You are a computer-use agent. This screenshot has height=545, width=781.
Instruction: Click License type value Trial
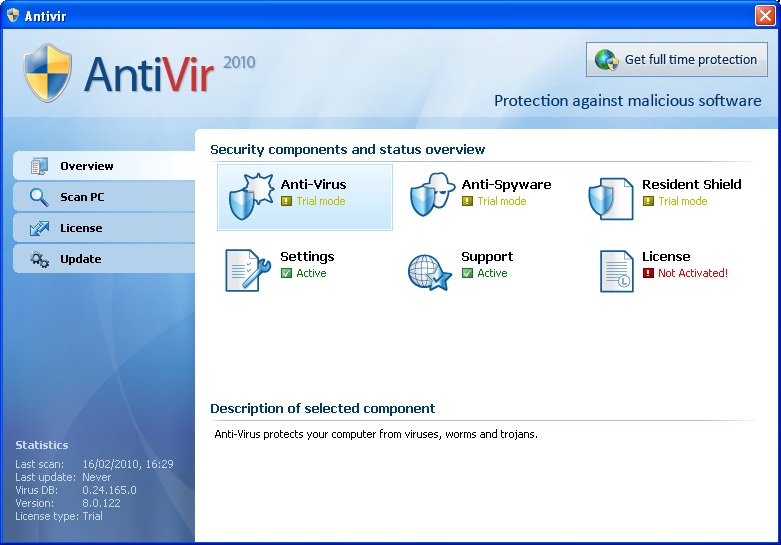[93, 516]
